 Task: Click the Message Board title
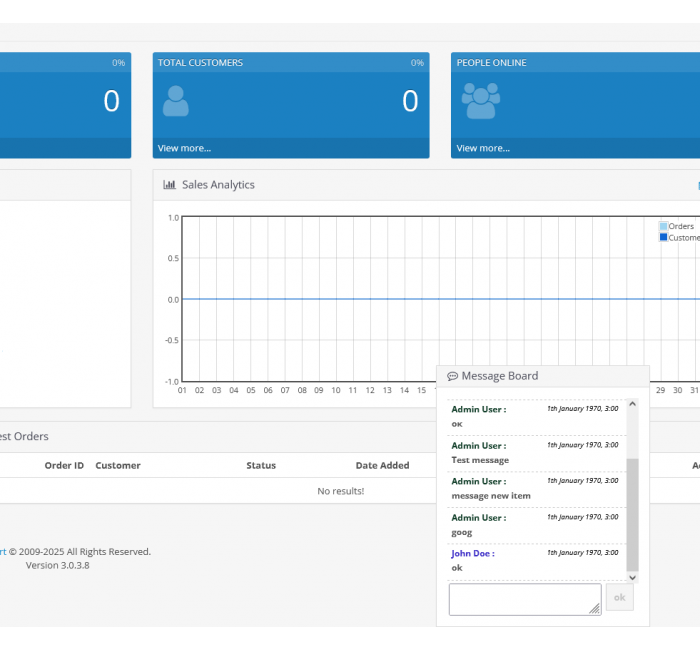[x=500, y=376]
